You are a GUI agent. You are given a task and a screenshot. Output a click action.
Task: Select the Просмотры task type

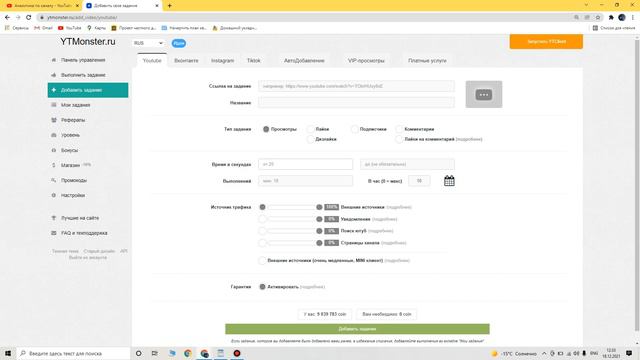(x=266, y=129)
